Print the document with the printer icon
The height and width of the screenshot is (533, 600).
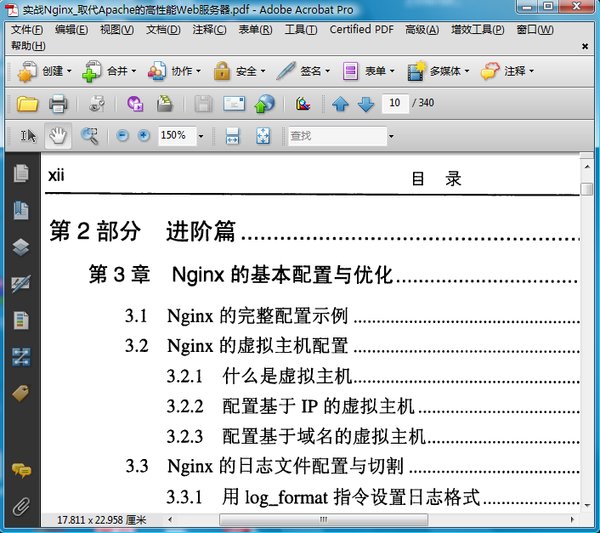(58, 104)
